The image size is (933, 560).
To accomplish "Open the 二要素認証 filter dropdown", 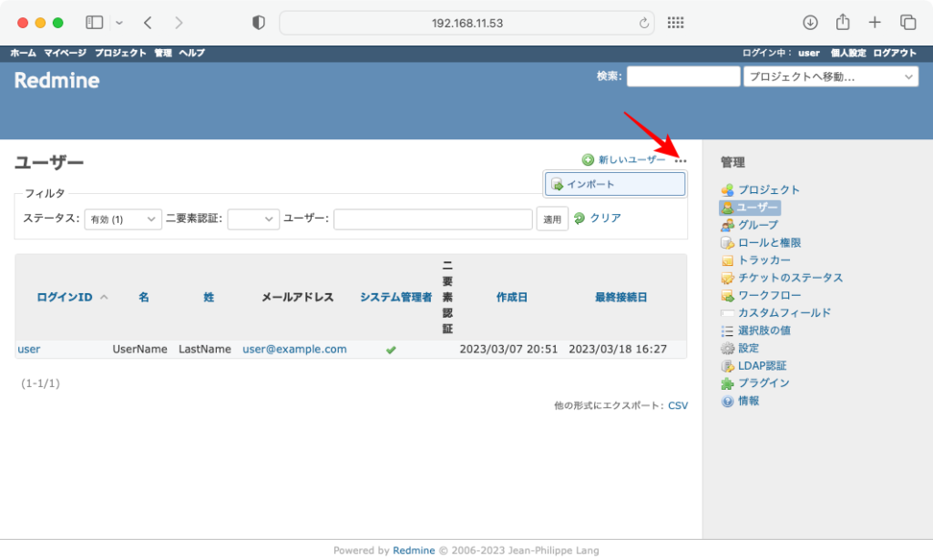I will click(253, 219).
